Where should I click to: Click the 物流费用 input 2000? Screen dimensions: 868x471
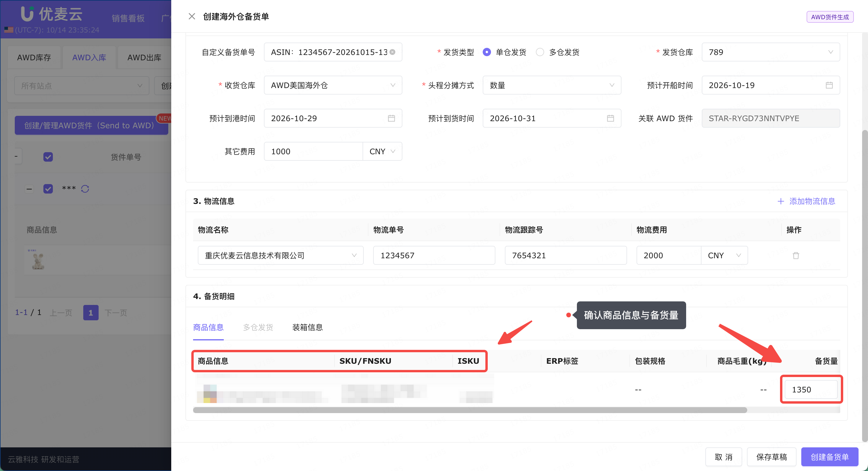coord(668,255)
